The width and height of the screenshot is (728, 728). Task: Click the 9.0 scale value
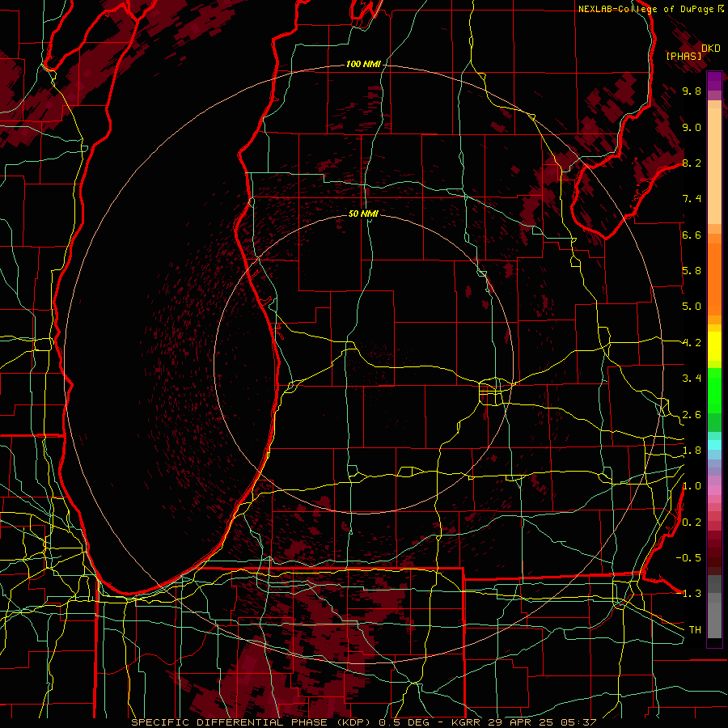[x=692, y=128]
